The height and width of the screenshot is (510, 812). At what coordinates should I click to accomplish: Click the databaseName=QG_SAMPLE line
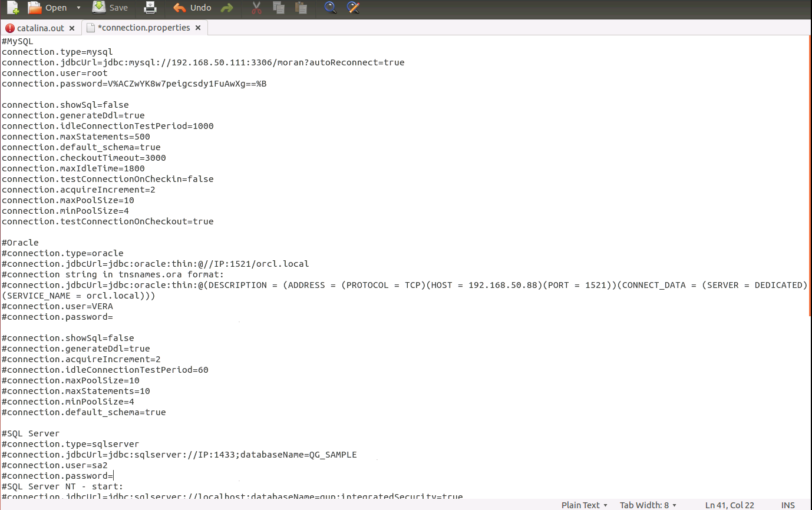[179, 455]
